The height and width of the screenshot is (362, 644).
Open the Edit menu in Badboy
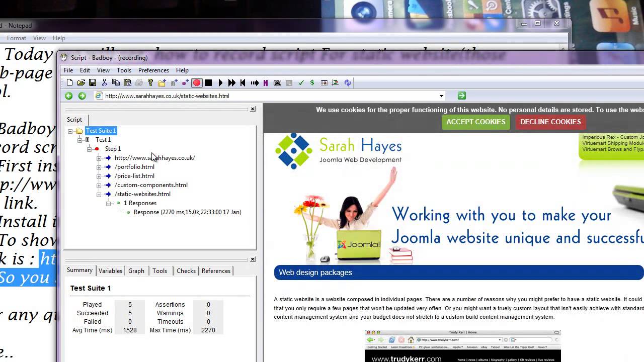pos(85,70)
